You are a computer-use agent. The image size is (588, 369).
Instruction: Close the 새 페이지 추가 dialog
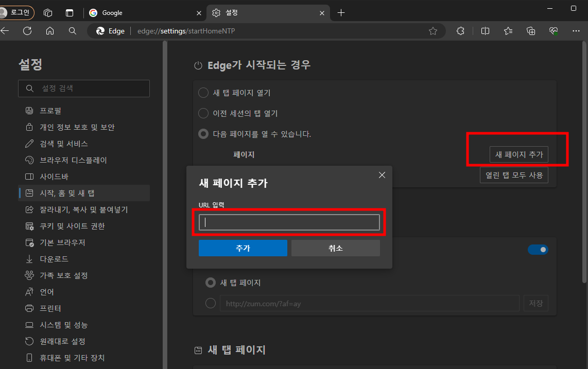coord(382,175)
